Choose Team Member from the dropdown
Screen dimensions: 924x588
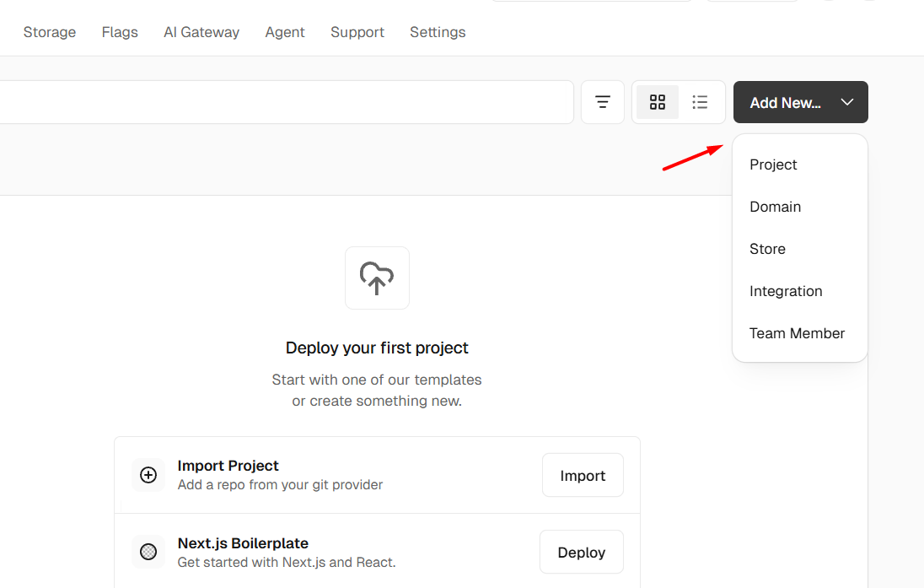[797, 333]
